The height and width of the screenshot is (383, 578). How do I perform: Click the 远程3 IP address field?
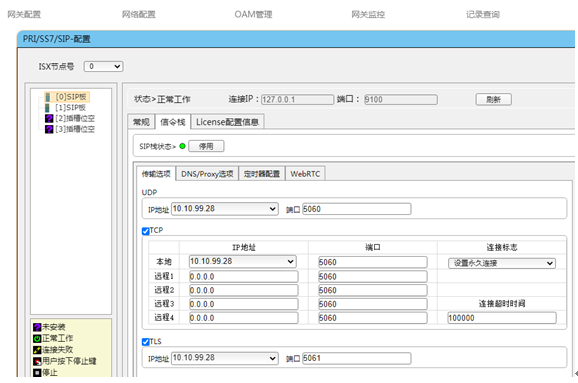point(244,304)
